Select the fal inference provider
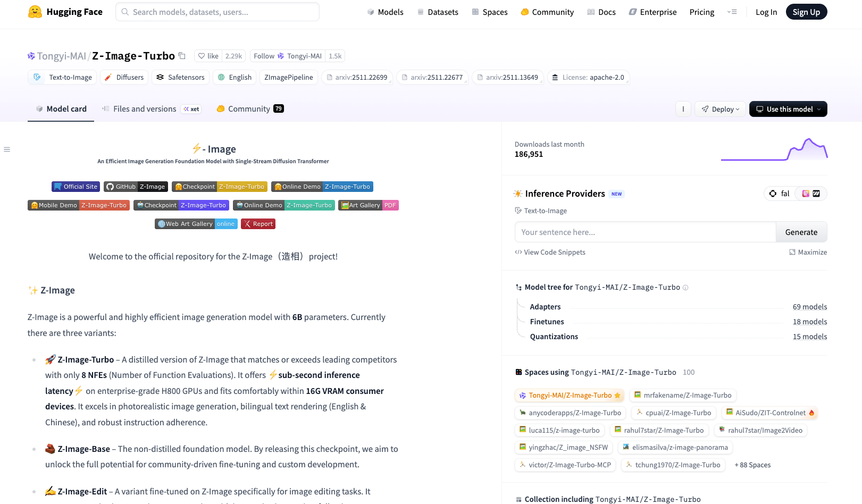 pyautogui.click(x=780, y=194)
